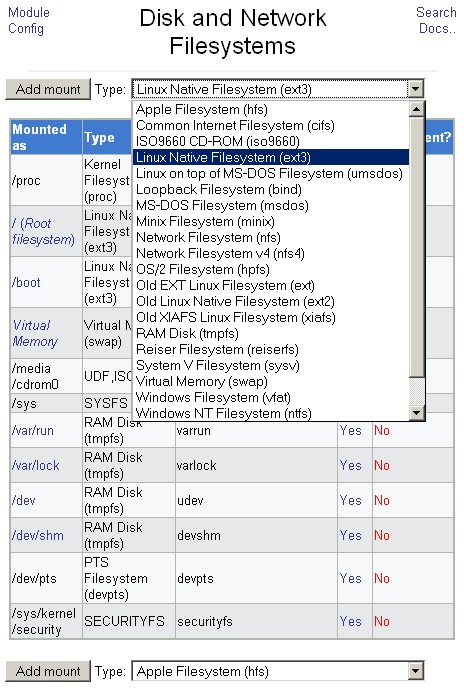464x689 pixels.
Task: Open the /dev mount link
Action: tap(23, 500)
